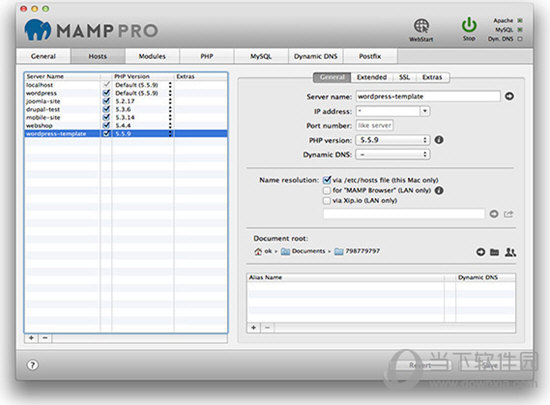Screen dimensions: 550x405
Task: Click Documents folder icon in path
Action: click(286, 251)
